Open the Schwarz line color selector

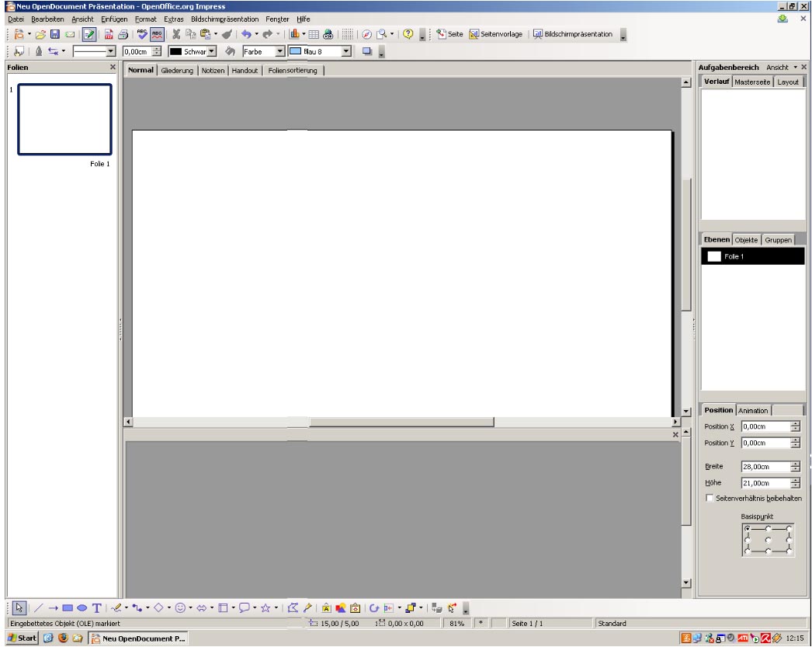(x=210, y=51)
